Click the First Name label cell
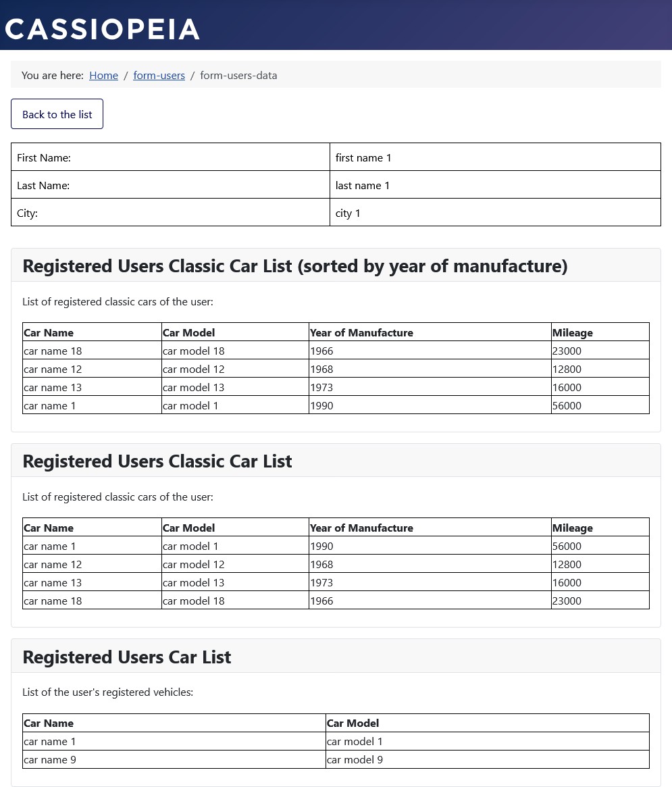 pos(44,157)
